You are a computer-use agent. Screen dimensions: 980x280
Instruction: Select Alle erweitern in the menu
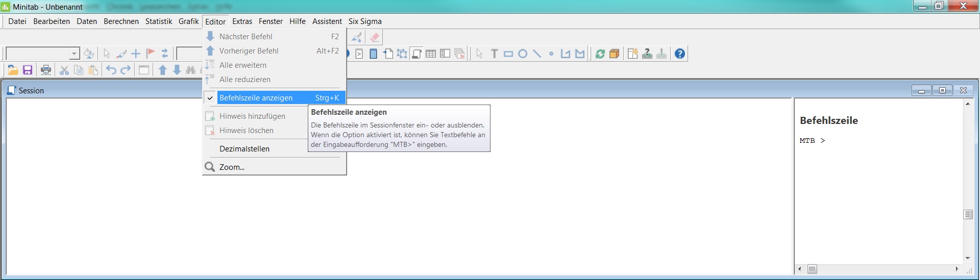275,65
